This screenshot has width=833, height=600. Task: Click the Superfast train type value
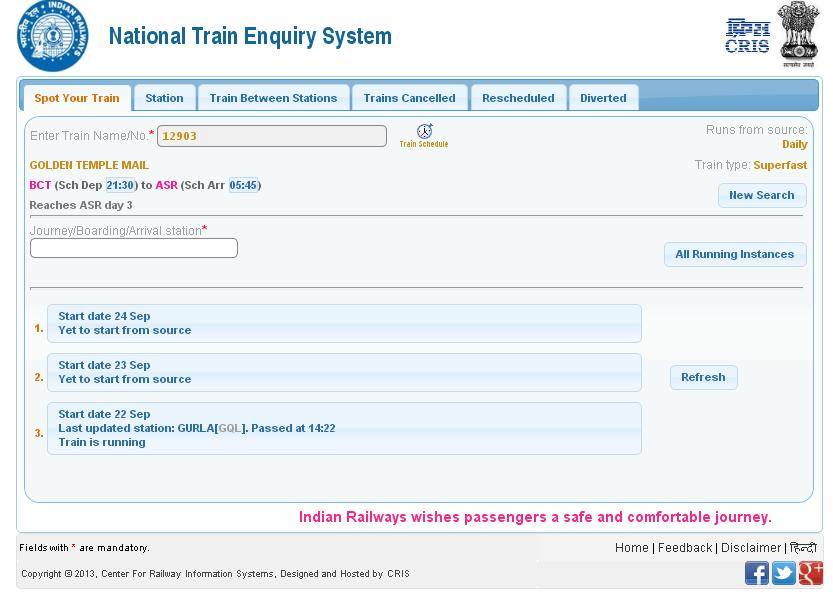[x=780, y=165]
